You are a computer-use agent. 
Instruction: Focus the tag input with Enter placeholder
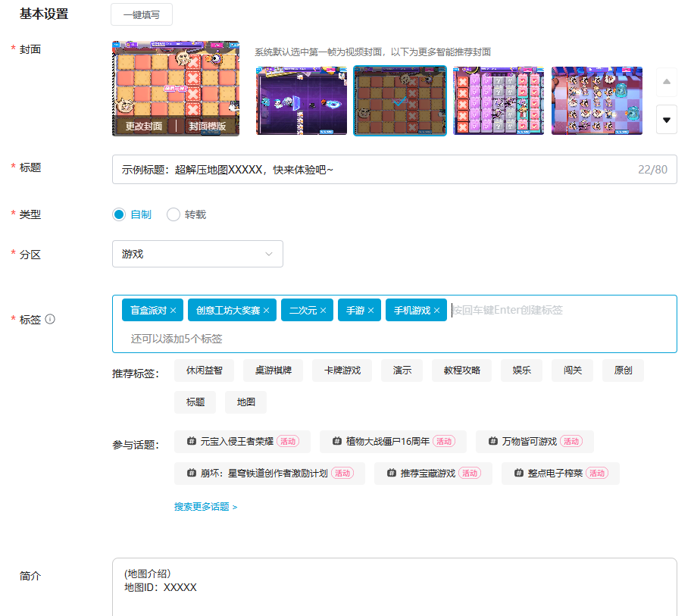pyautogui.click(x=507, y=310)
